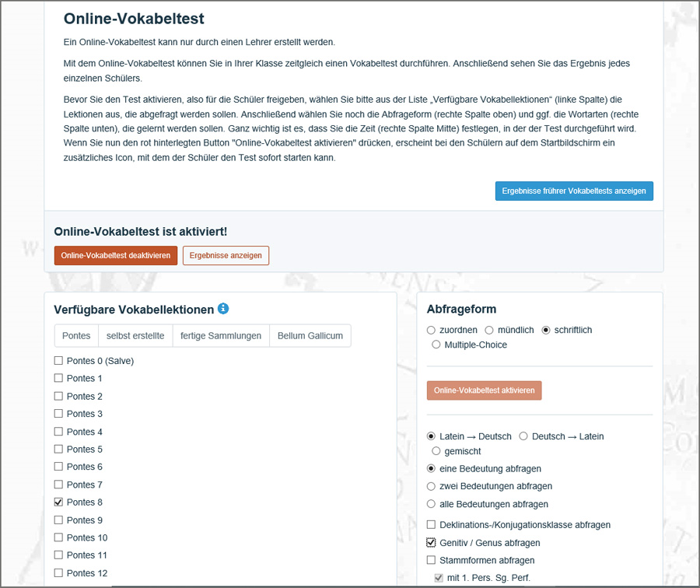Enable the Pontes 11 checkbox
The image size is (700, 588).
coord(58,555)
